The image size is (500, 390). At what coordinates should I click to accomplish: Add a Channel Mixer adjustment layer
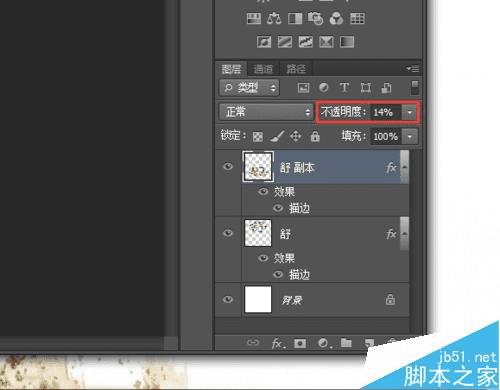(336, 18)
